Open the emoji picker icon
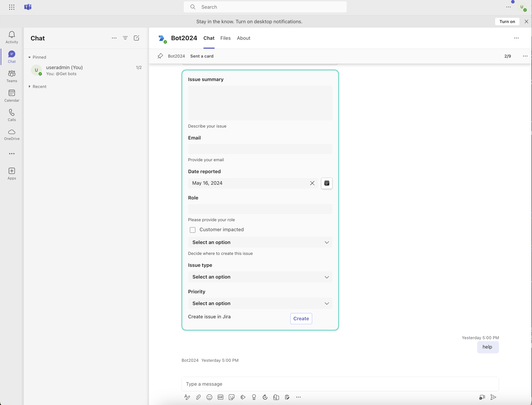This screenshot has width=532, height=405. click(x=209, y=397)
